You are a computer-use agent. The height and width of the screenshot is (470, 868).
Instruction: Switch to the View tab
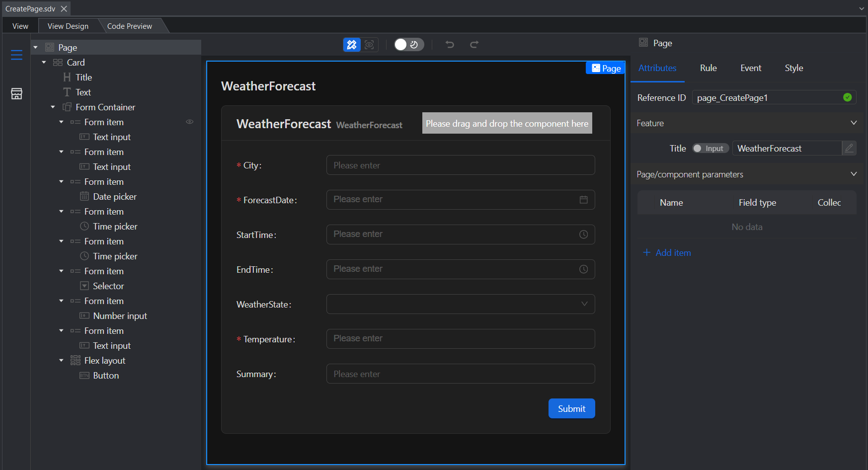point(20,26)
